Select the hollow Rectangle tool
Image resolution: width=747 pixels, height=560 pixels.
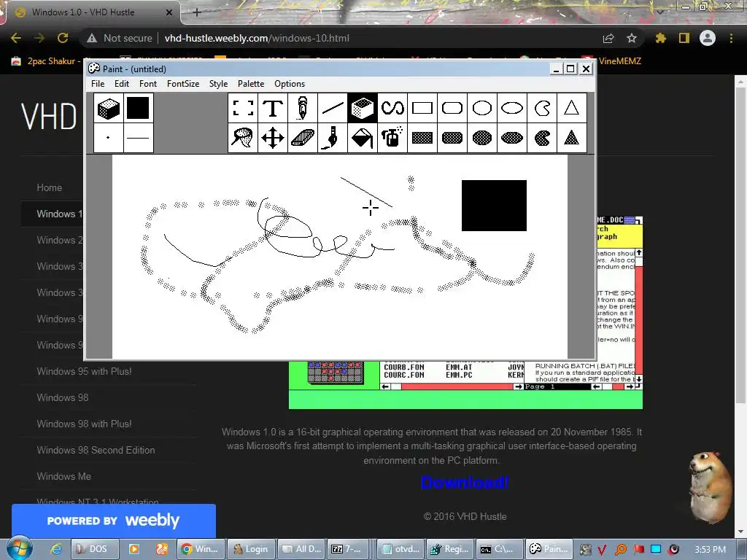coord(422,108)
